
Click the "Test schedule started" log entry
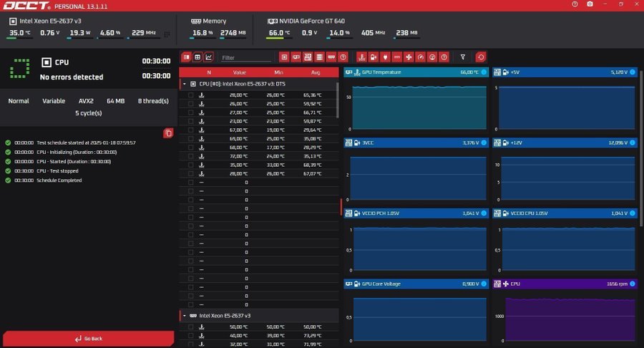tap(86, 143)
